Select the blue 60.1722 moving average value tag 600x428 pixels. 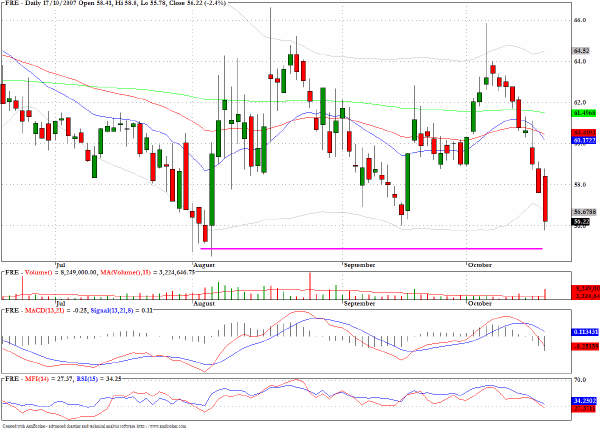point(584,140)
